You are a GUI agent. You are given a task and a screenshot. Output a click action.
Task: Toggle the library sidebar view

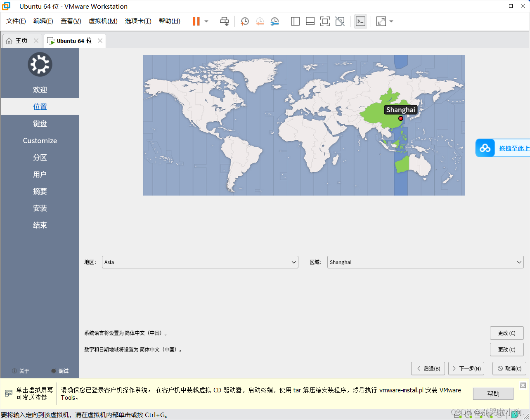tap(295, 21)
